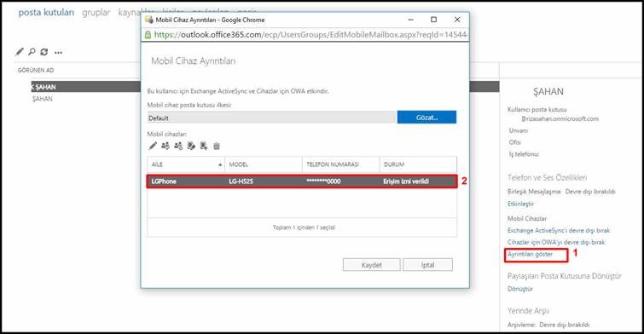Click the AİLE column header
This screenshot has height=334, width=644.
tap(186, 164)
